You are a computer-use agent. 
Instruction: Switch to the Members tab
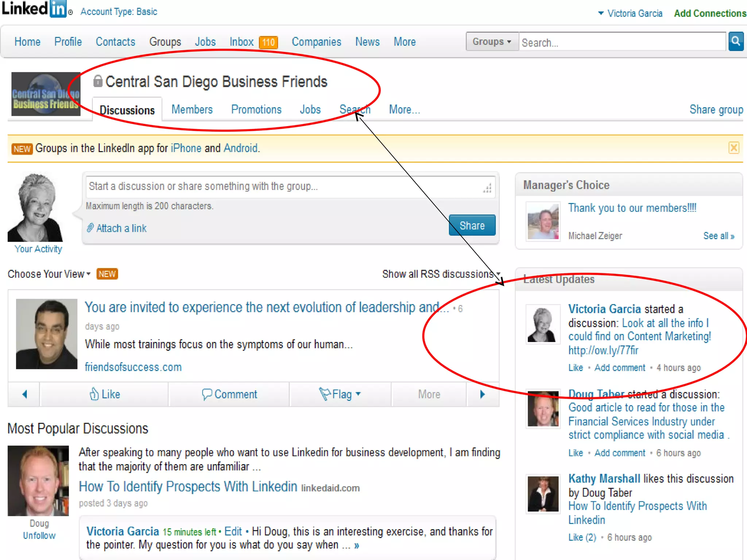pyautogui.click(x=192, y=109)
